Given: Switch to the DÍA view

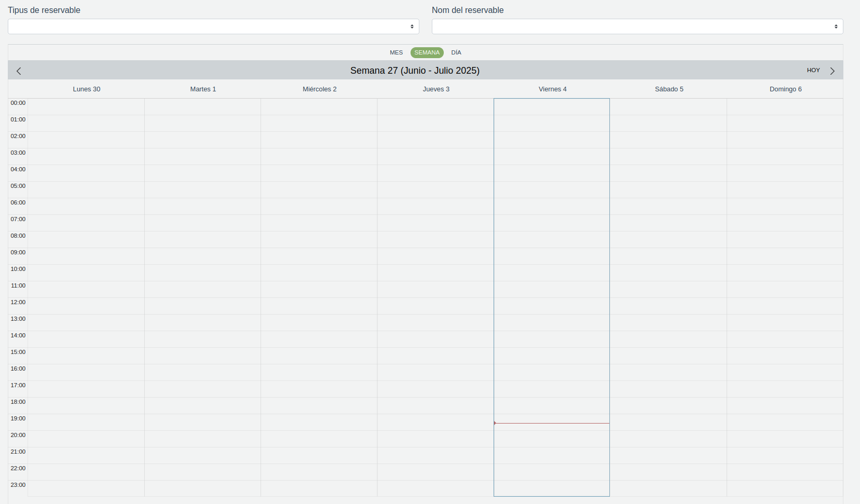Looking at the screenshot, I should tap(456, 52).
